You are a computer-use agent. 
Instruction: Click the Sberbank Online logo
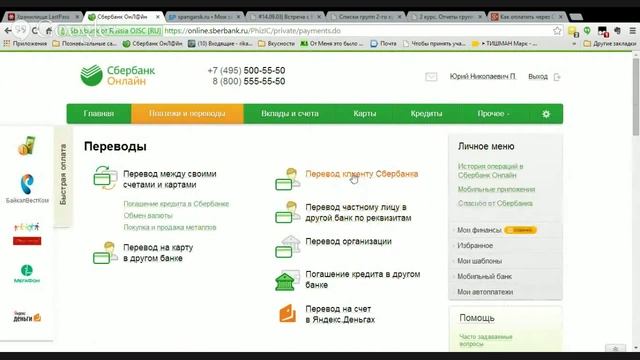pos(118,76)
